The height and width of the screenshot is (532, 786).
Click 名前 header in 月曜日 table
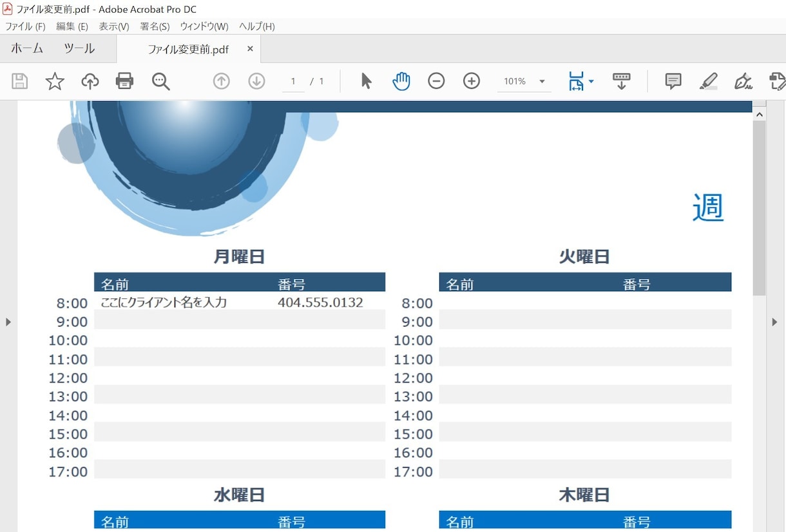[x=115, y=284]
